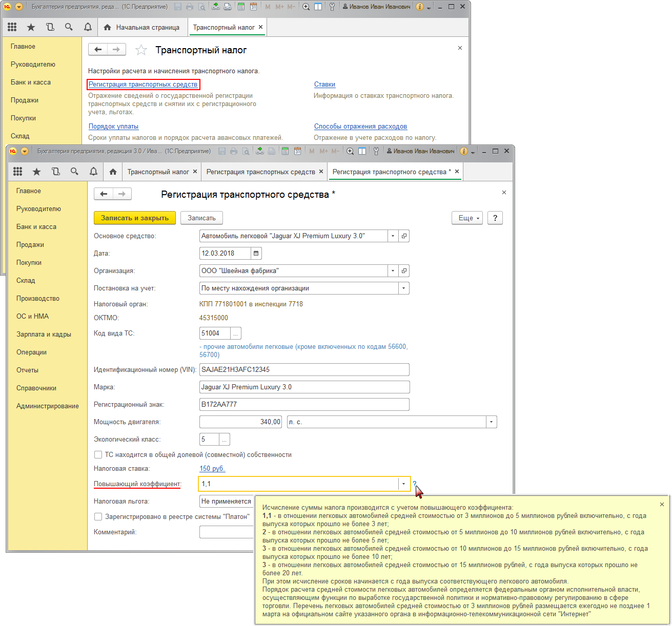Open Руководителю section in back window
Screen dimensions: 672x626
pos(33,64)
